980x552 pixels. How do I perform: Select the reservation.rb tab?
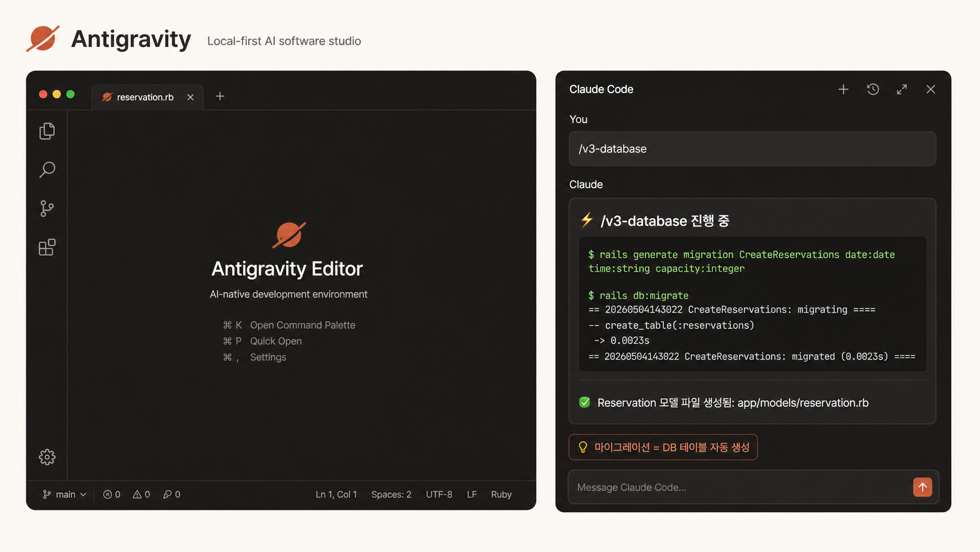147,97
